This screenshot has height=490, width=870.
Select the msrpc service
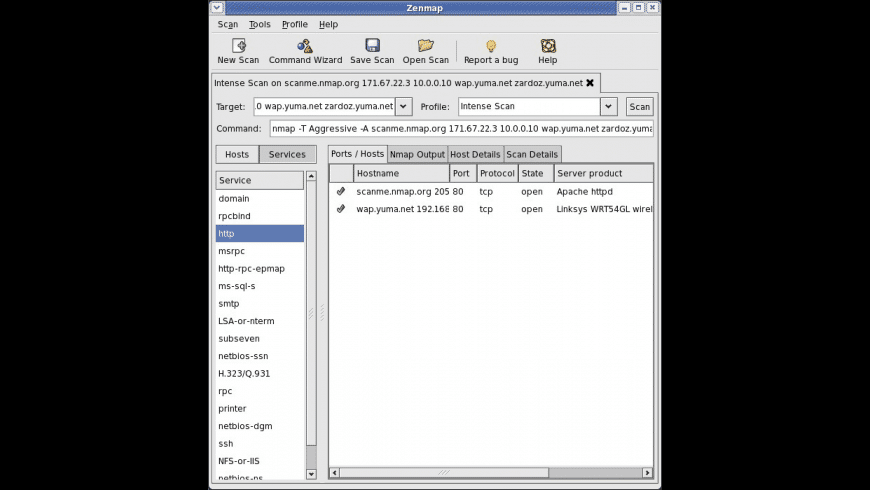[260, 251]
